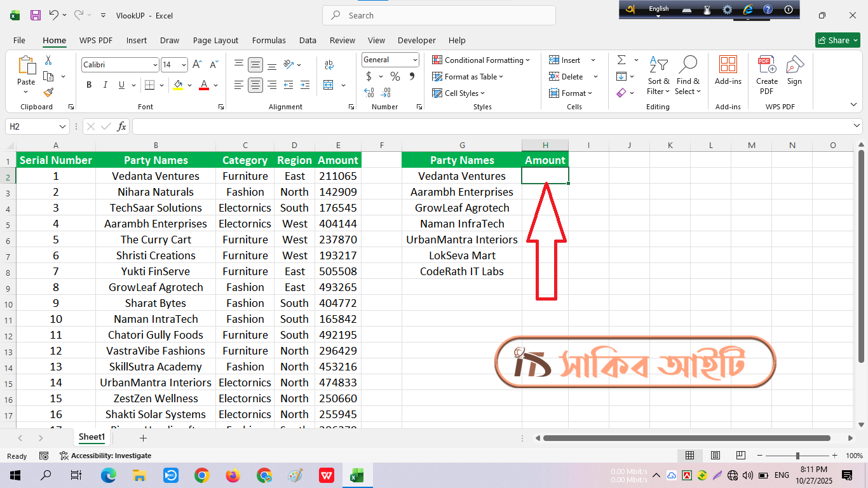Click the Insert Function fx icon
The height and width of the screenshot is (488, 868).
point(121,126)
